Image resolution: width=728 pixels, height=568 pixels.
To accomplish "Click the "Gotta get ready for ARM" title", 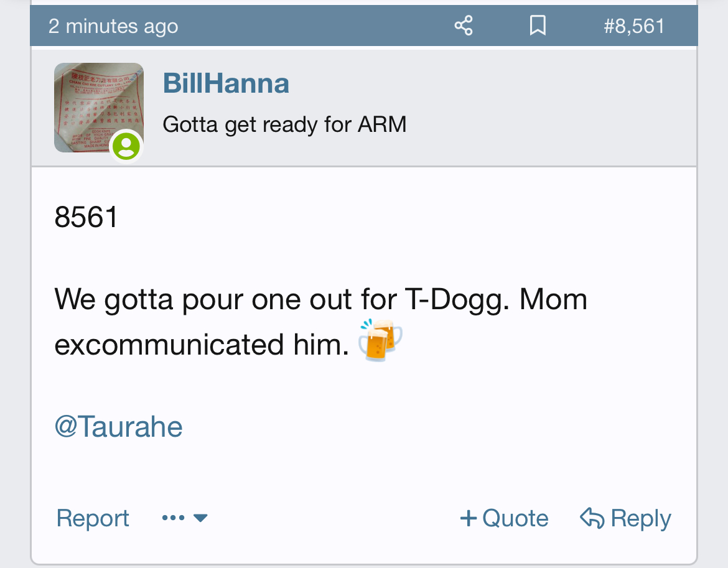I will coord(284,125).
